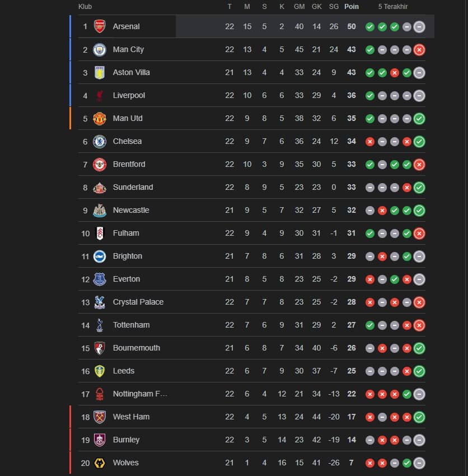Select the Everton badge icon
Screen dimensions: 468x476
pos(99,279)
